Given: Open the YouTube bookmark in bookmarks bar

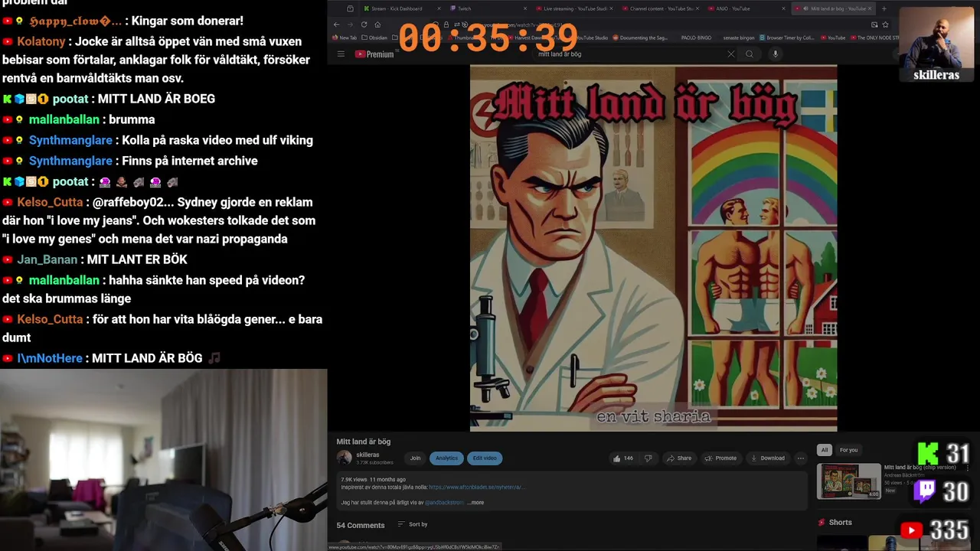Looking at the screenshot, I should [833, 37].
